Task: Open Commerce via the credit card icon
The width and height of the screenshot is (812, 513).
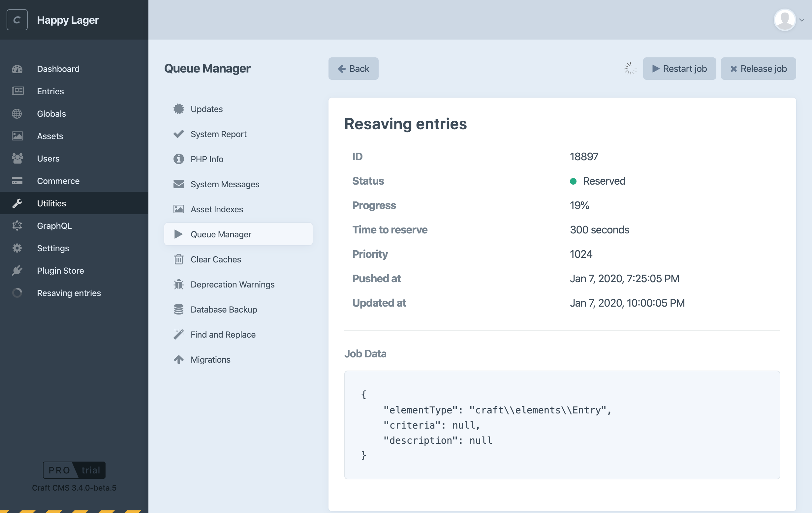Action: pos(17,181)
